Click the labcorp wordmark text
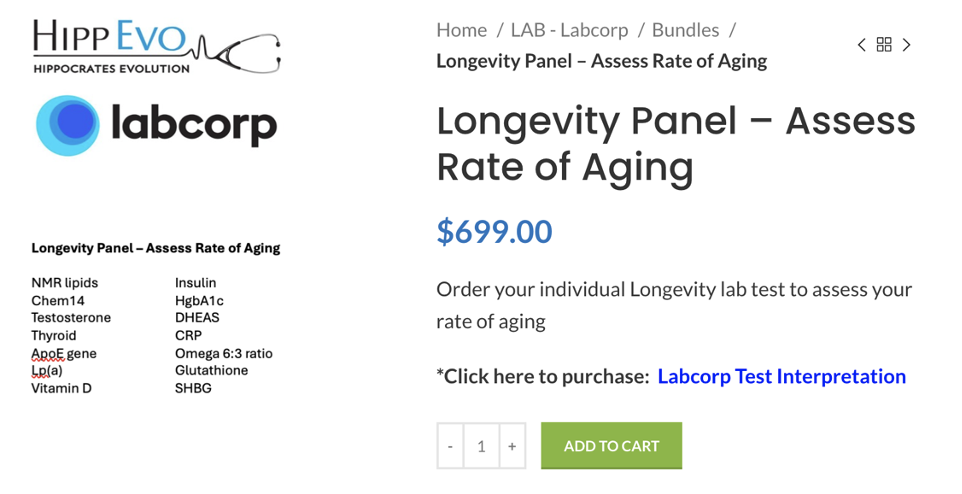This screenshot has width=962, height=494. [x=194, y=126]
